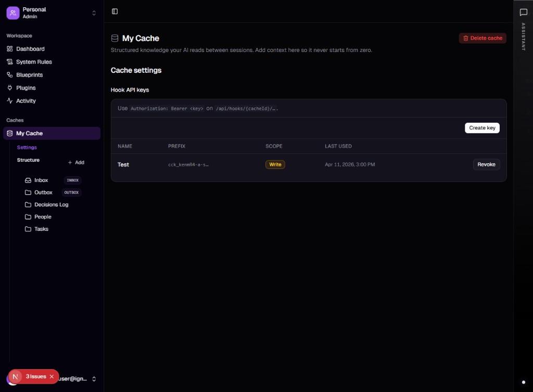Image resolution: width=533 pixels, height=392 pixels.
Task: Open the 3 Issues indicator
Action: [36, 376]
